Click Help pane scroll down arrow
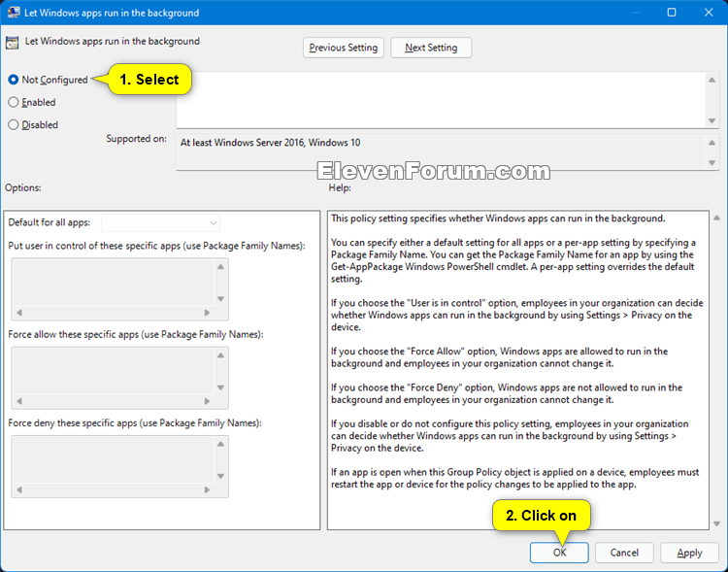 click(717, 523)
